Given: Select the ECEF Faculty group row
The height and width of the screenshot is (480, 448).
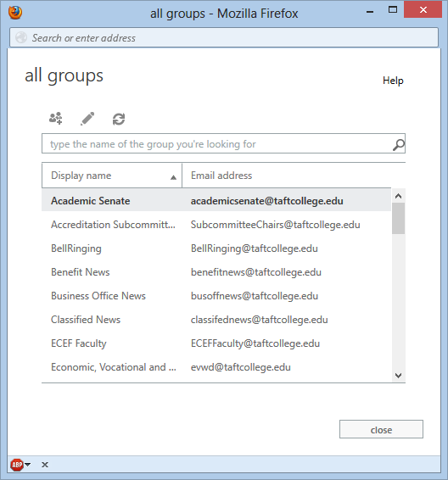Looking at the screenshot, I should (216, 343).
